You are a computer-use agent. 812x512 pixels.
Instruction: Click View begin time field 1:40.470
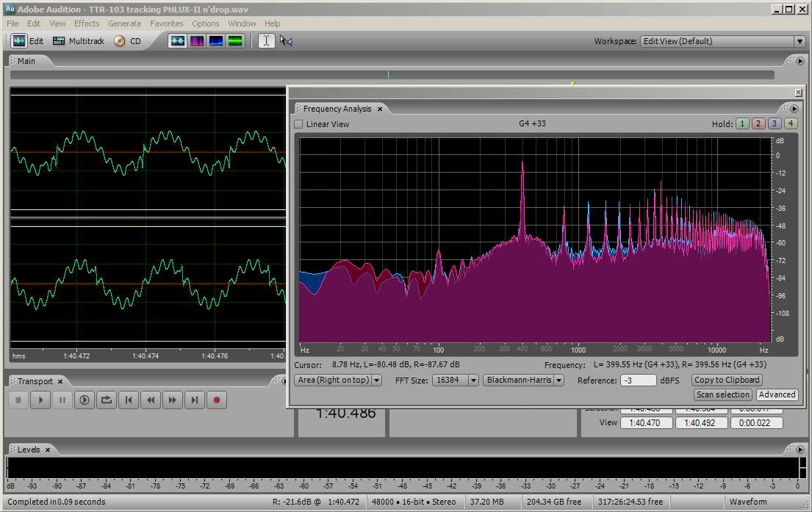pos(646,423)
